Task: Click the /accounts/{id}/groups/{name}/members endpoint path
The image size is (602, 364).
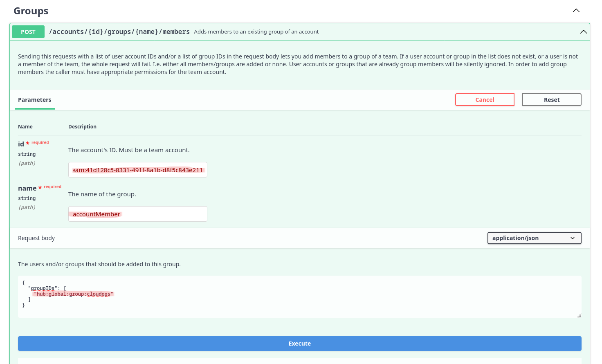Action: [119, 32]
